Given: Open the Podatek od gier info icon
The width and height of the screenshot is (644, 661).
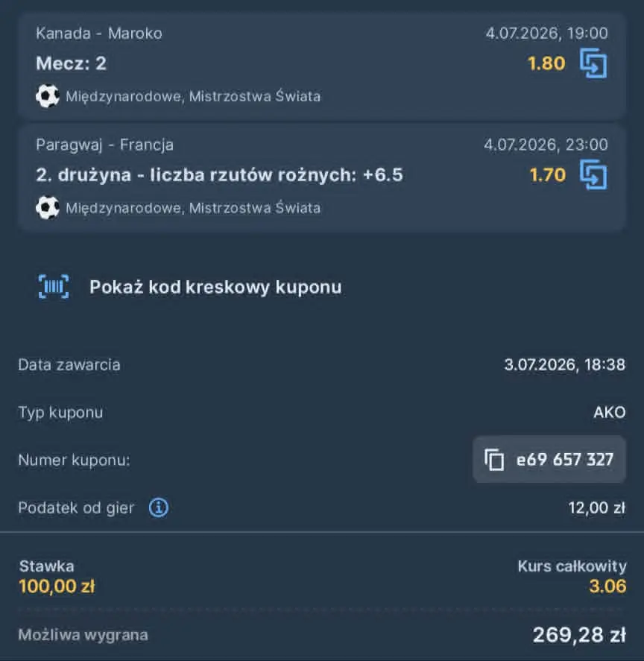Looking at the screenshot, I should coord(159,507).
